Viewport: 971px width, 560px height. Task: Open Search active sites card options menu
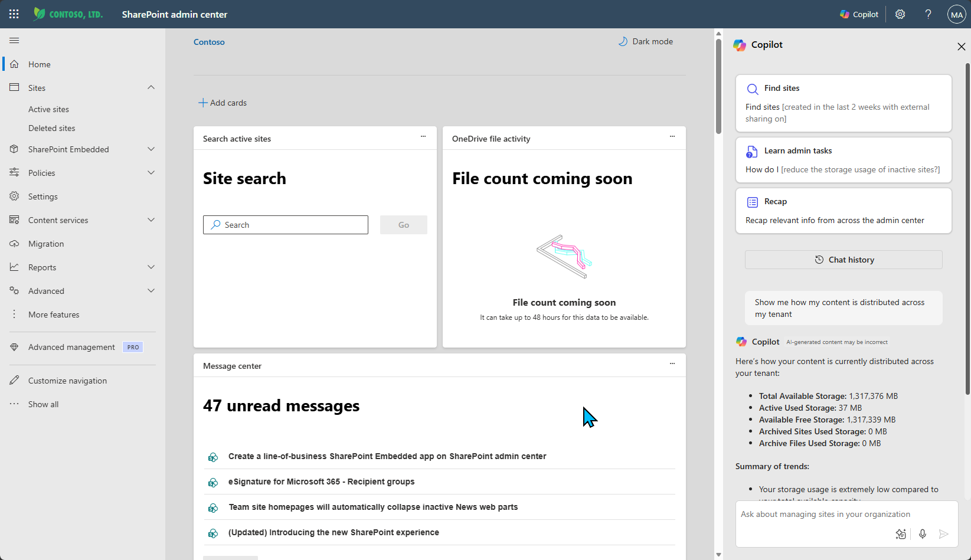coord(423,136)
